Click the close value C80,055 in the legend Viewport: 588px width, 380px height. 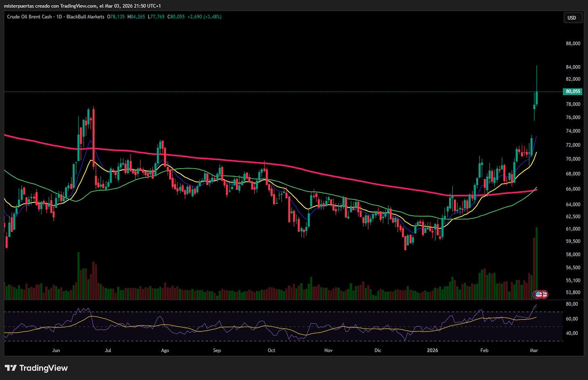[x=175, y=17]
